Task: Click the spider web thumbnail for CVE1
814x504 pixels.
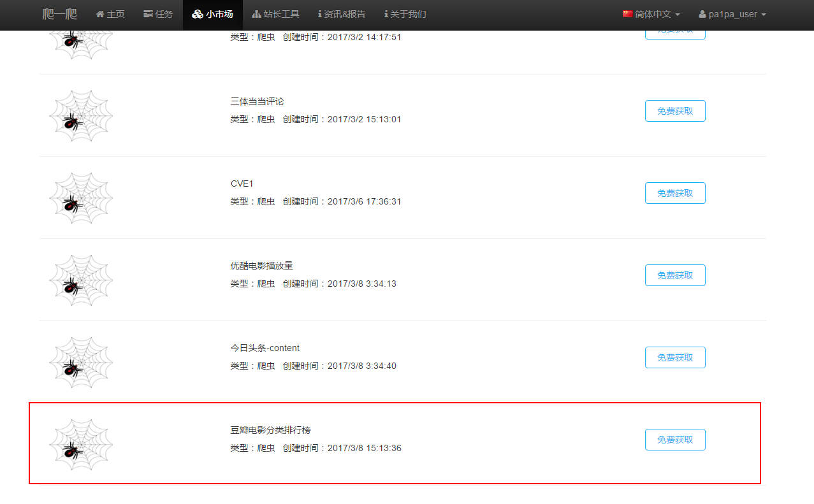Action: point(81,198)
